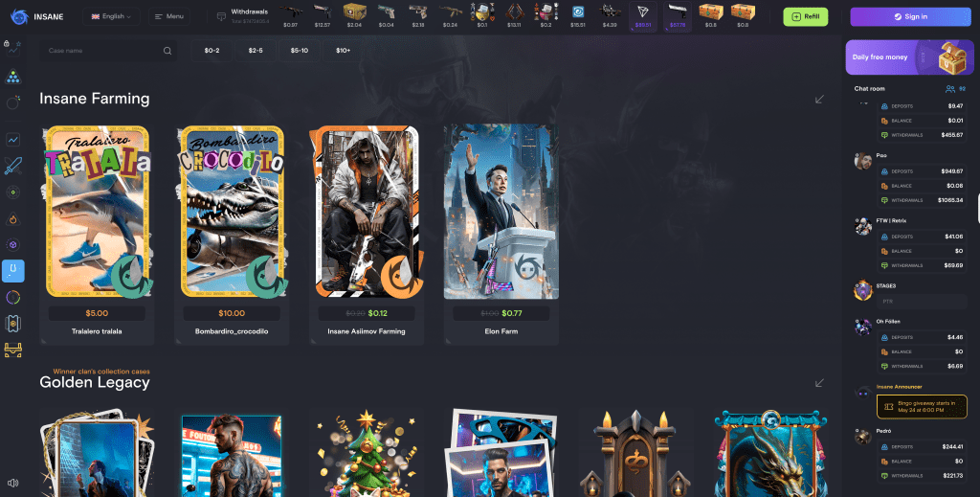Click the $0.24 AK drop in feed
The width and height of the screenshot is (980, 497).
(450, 16)
